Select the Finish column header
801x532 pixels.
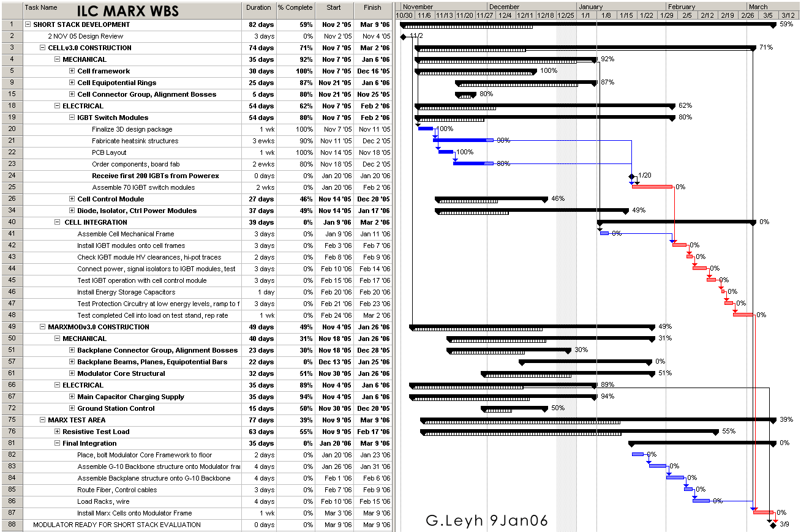372,8
